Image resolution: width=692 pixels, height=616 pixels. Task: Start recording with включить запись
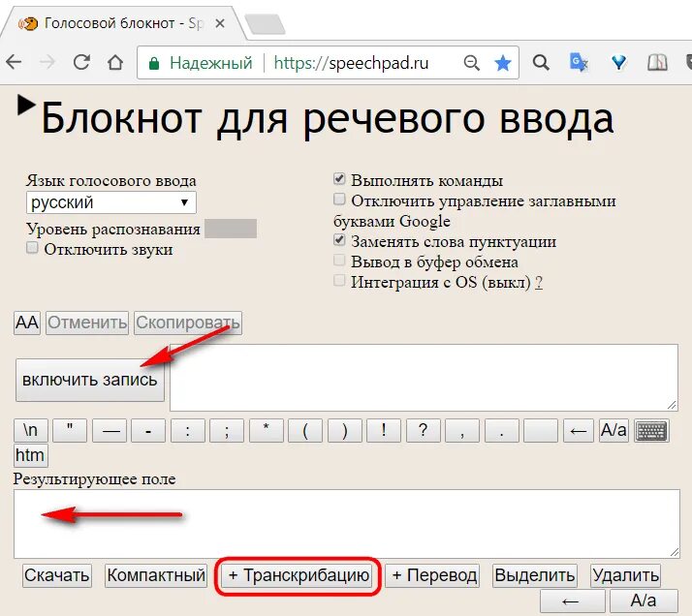pos(90,380)
